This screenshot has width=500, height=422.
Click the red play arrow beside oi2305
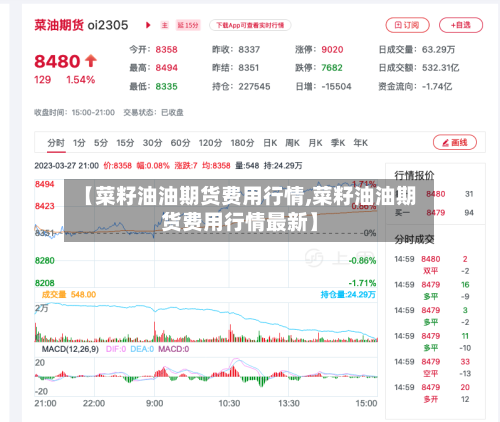point(148,25)
